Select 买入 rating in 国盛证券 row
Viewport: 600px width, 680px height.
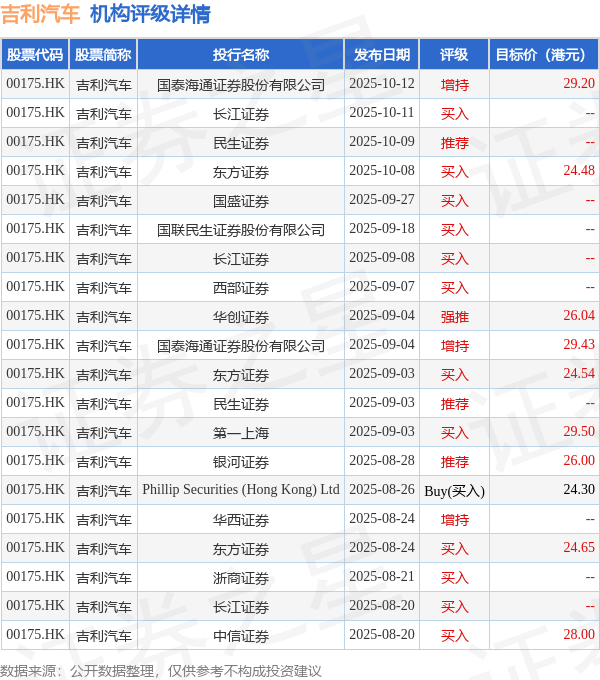pyautogui.click(x=455, y=201)
